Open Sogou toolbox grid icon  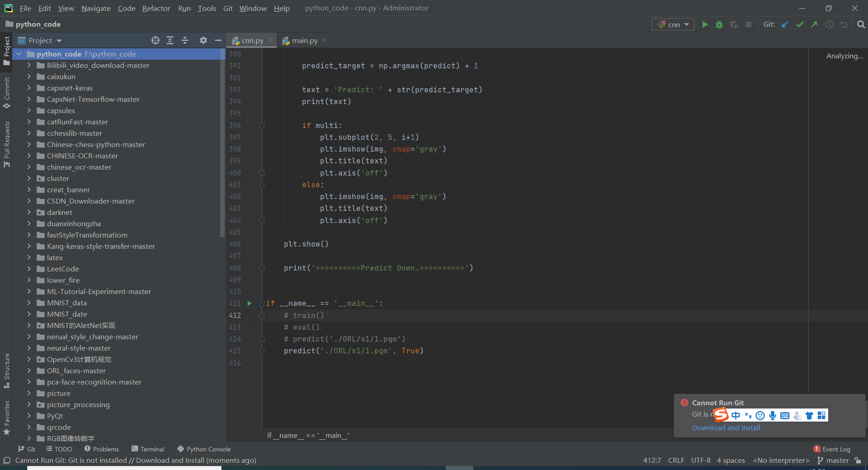click(821, 415)
